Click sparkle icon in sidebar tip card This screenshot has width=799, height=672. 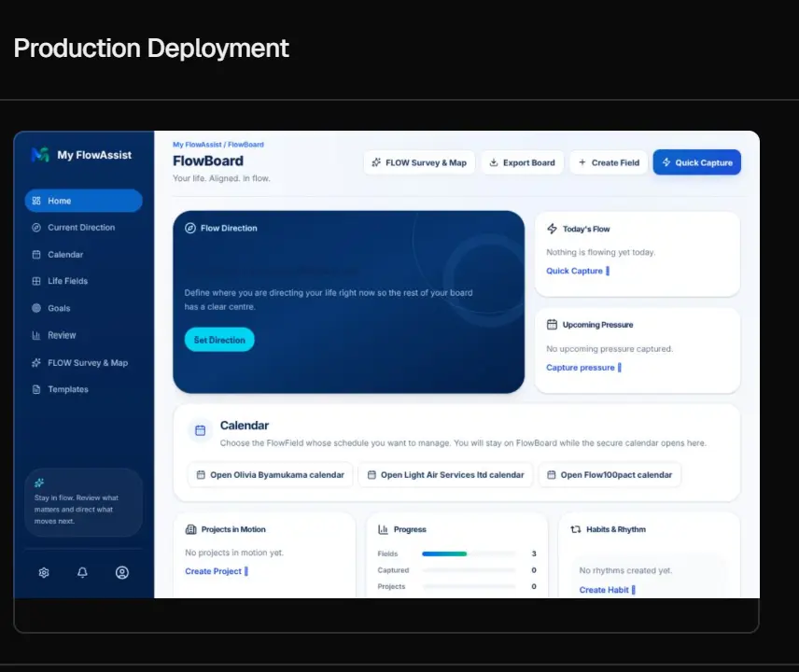pos(39,483)
